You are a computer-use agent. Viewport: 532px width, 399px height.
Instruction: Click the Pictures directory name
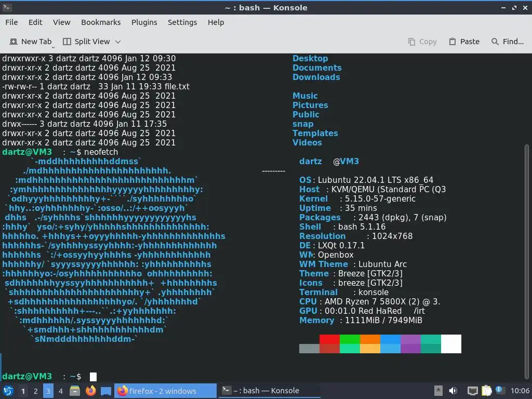pyautogui.click(x=310, y=105)
